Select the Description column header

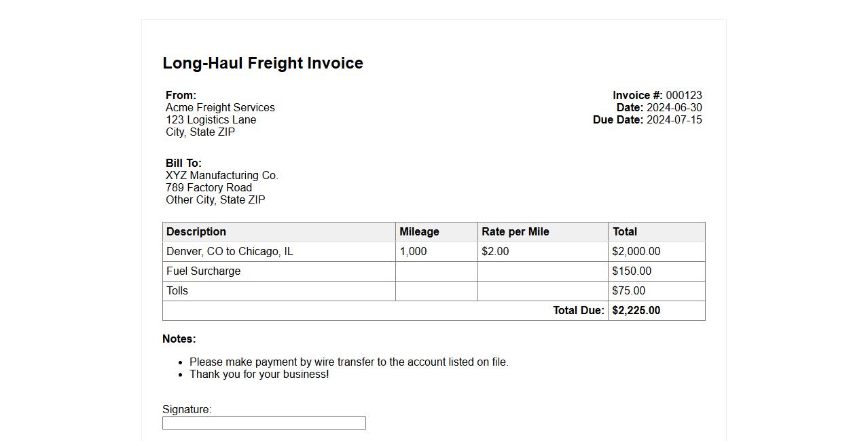(x=196, y=232)
